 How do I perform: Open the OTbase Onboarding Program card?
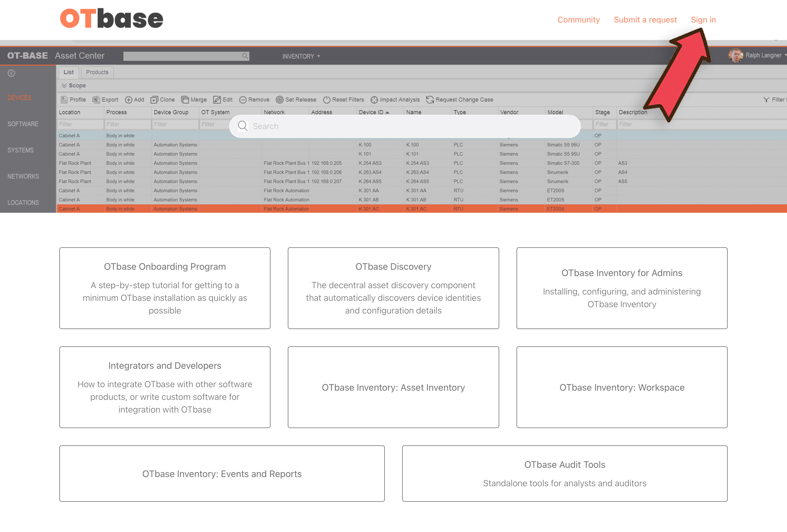tap(165, 288)
